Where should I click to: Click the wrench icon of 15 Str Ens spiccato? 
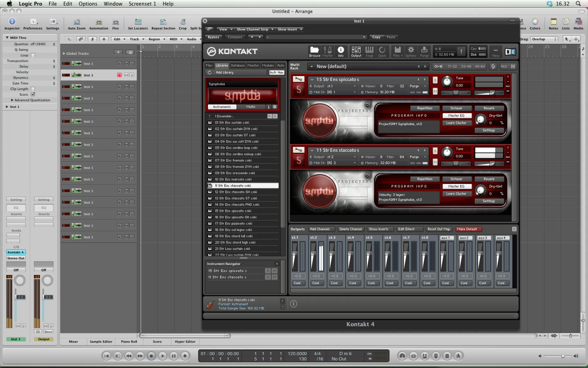pos(298,80)
